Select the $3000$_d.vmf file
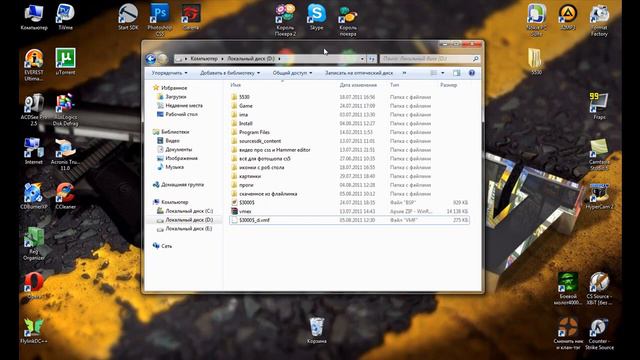 click(x=349, y=220)
